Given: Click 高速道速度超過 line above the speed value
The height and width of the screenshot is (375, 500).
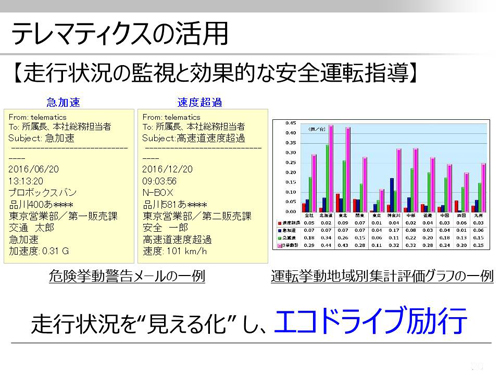Looking at the screenshot, I should 177,239.
